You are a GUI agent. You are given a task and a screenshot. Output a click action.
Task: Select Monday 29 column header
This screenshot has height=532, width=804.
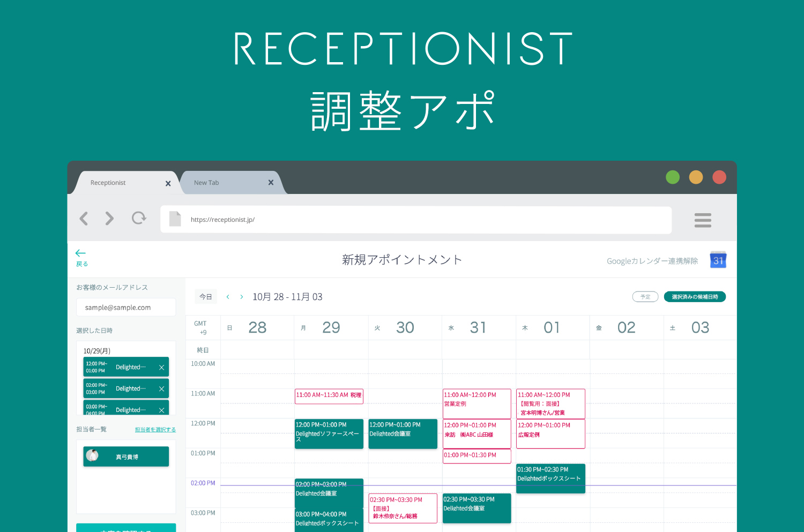point(331,327)
